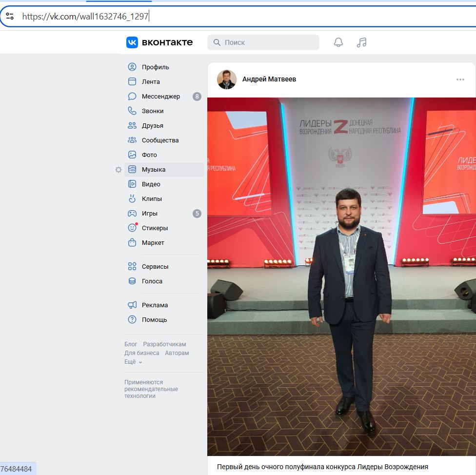Viewport: 476px width, 475px height.
Task: Go to Звонки in sidebar
Action: [152, 111]
